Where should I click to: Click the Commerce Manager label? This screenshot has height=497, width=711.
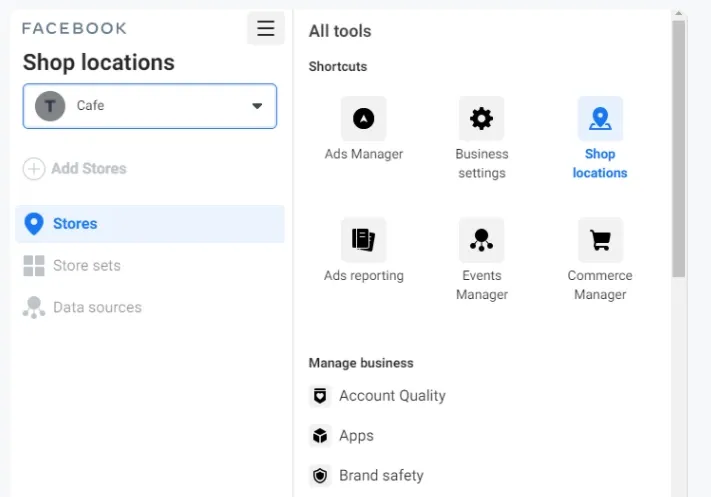[600, 285]
